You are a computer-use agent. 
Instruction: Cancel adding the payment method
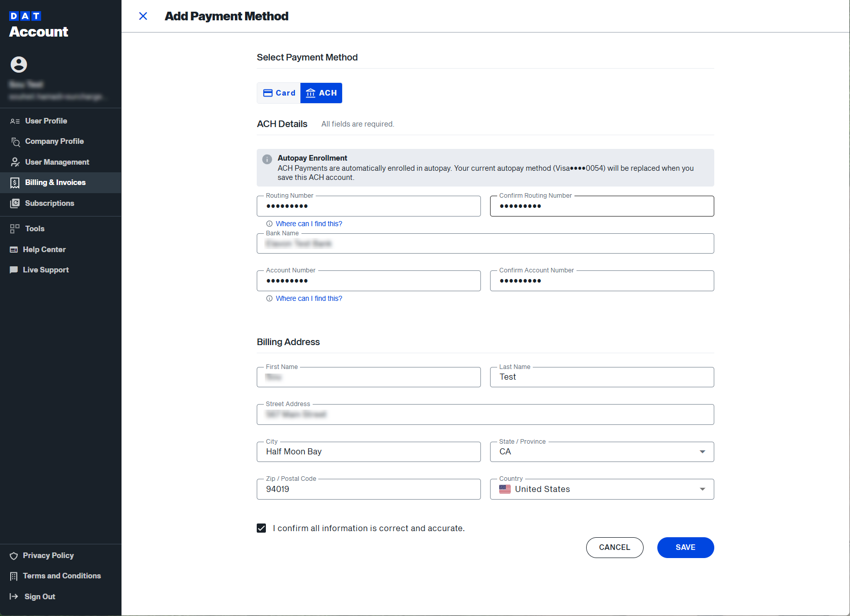click(x=615, y=547)
